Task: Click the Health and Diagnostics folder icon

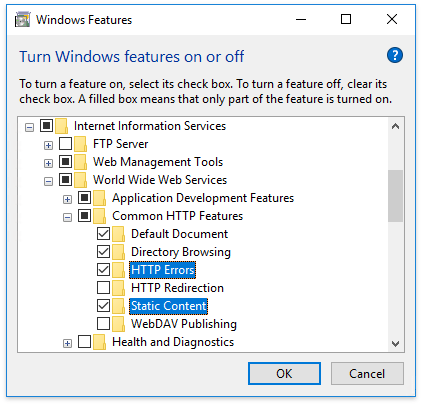Action: pyautogui.click(x=99, y=342)
